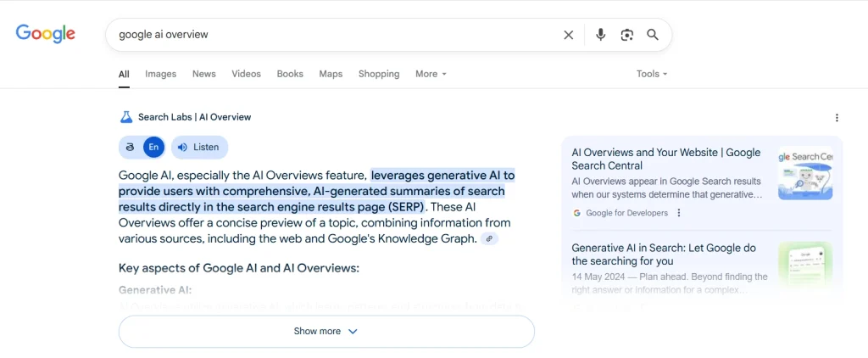Open Google Lens image search
The height and width of the screenshot is (358, 868).
coord(626,35)
